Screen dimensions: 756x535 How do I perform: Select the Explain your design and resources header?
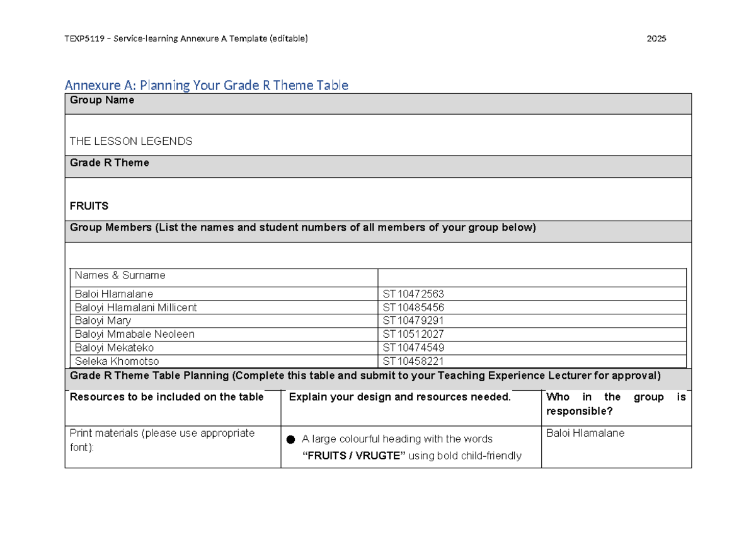[399, 397]
